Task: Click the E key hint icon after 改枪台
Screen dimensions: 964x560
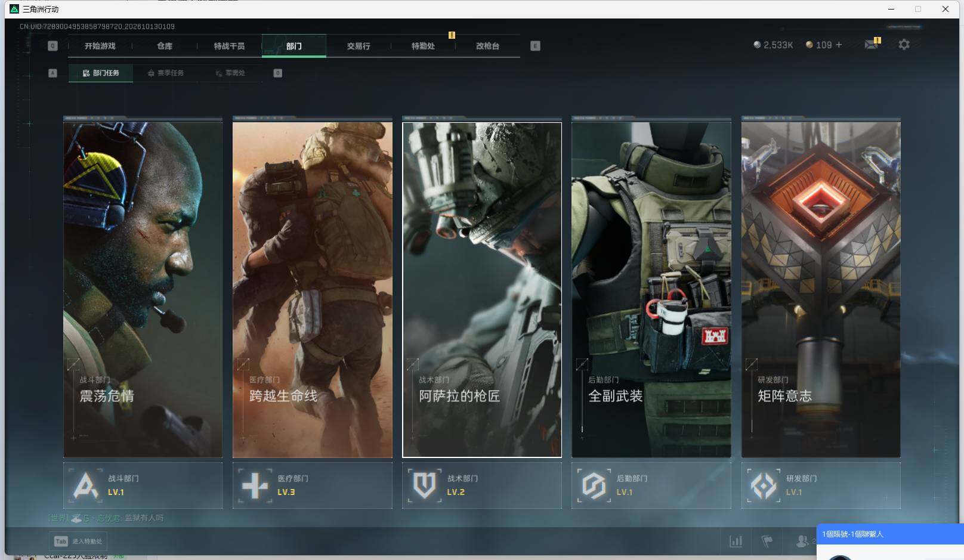Action: pyautogui.click(x=535, y=46)
